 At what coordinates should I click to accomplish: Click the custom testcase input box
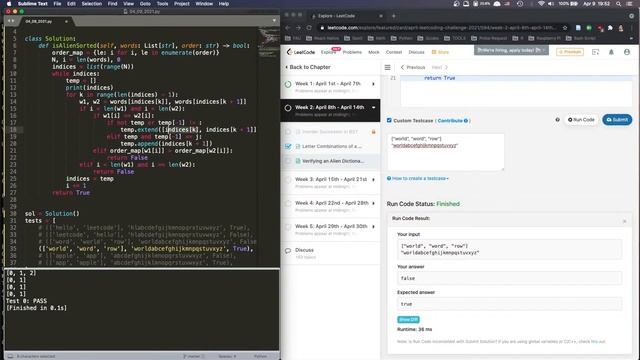(x=445, y=152)
